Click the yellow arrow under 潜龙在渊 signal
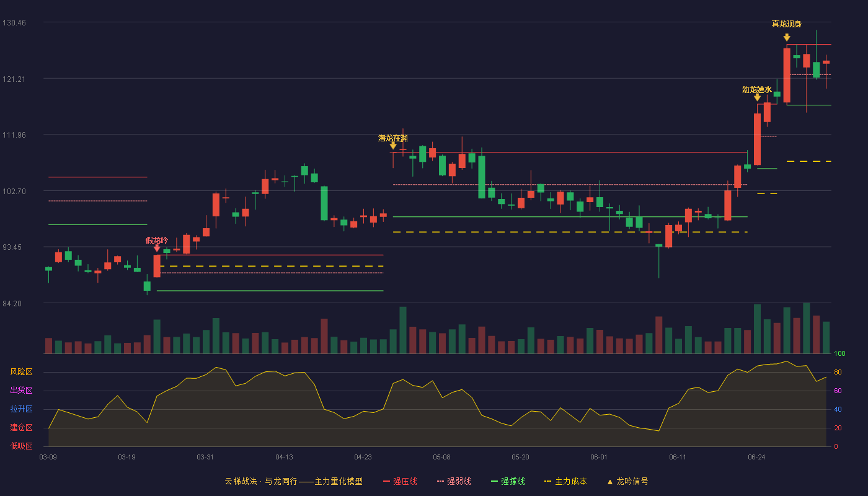 click(x=393, y=146)
